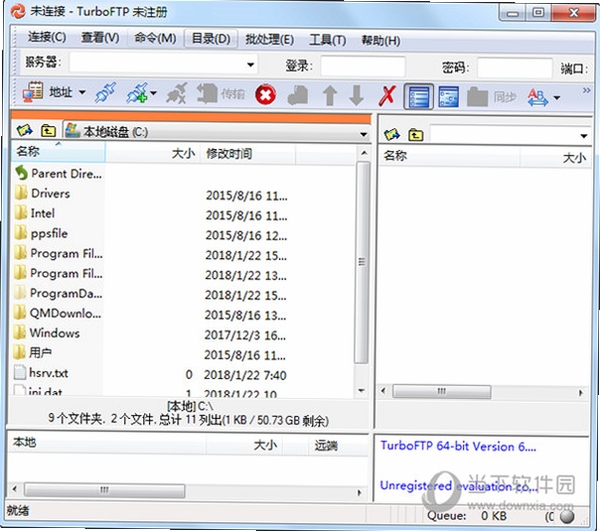This screenshot has height=531, width=600.
Task: Sort remote files by name (名称) column
Action: (449, 156)
